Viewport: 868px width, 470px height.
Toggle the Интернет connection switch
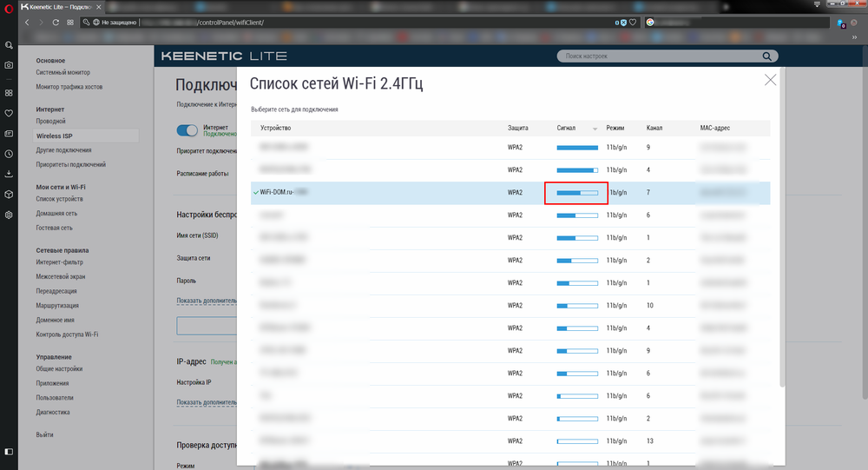point(187,130)
